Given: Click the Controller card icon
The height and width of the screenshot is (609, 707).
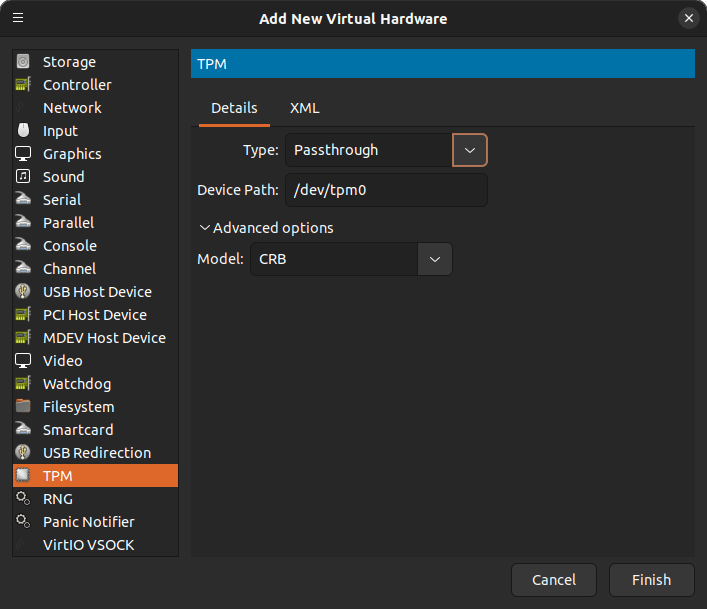Looking at the screenshot, I should point(23,85).
